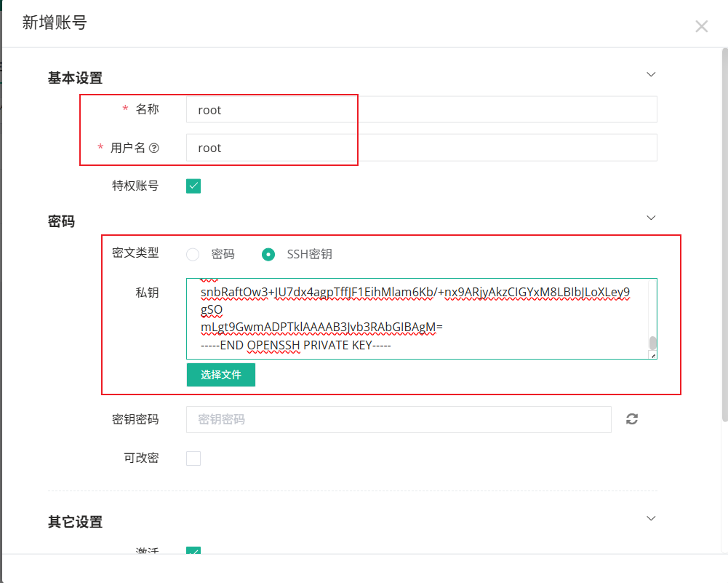Click the 其它设置 section heading
This screenshot has width=728, height=583.
point(75,522)
